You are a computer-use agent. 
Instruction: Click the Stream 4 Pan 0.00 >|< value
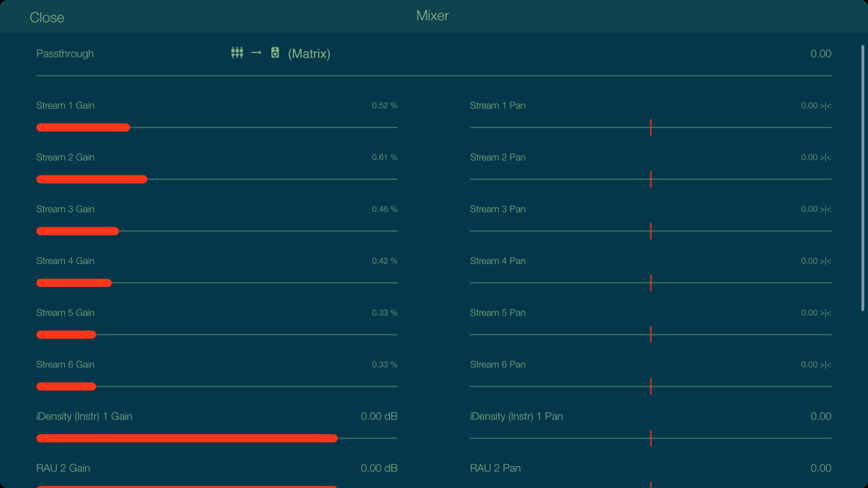(x=815, y=260)
